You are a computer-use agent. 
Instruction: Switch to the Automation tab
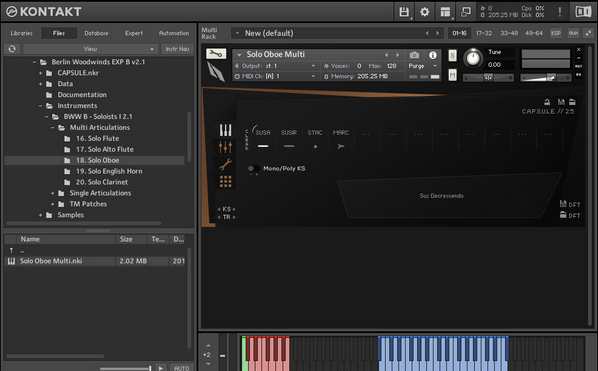coord(174,33)
